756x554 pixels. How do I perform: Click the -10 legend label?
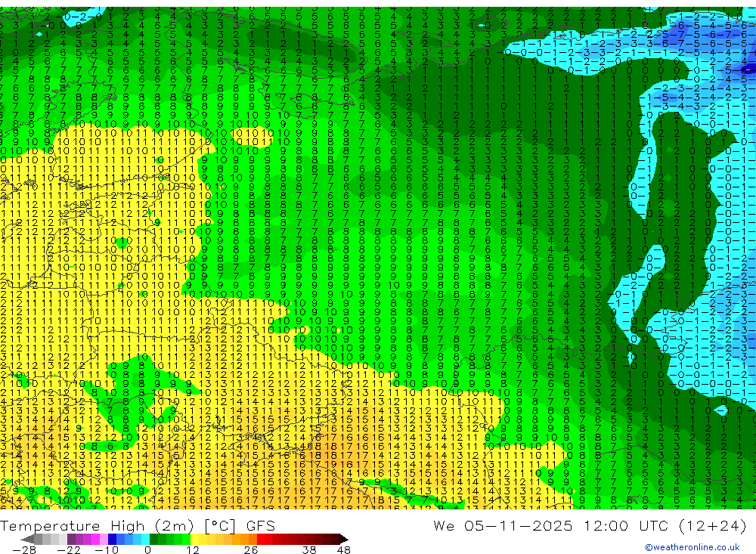tap(107, 550)
